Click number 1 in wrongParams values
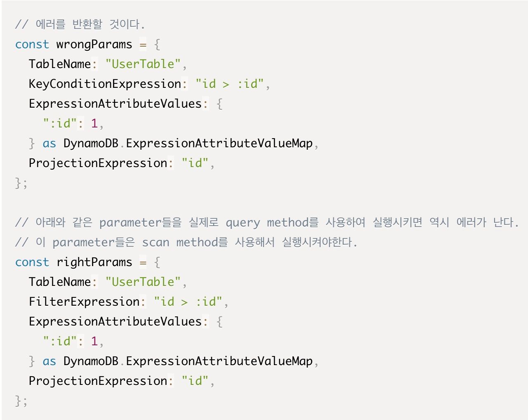 (94, 123)
